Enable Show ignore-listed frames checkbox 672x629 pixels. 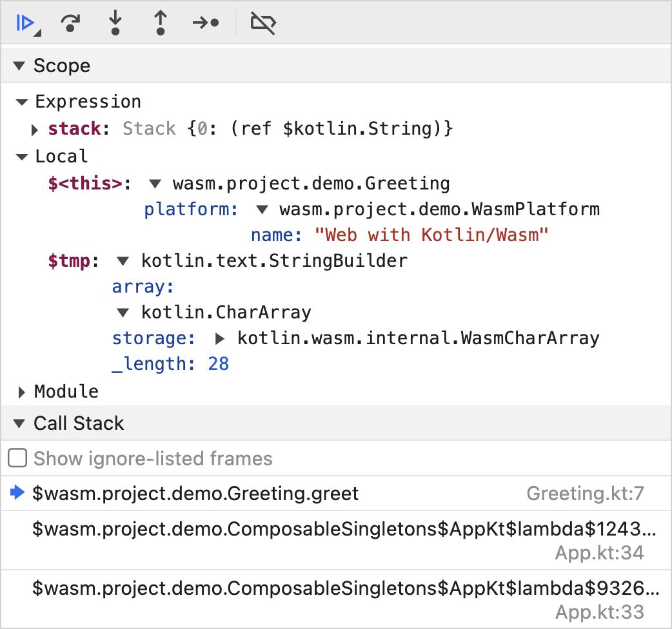tap(17, 459)
